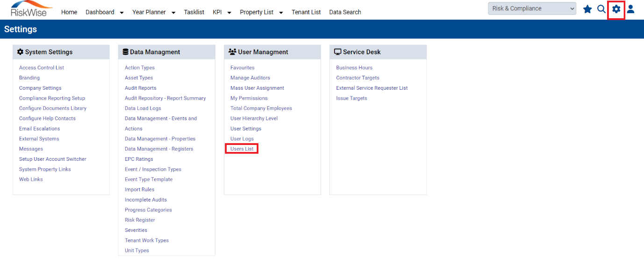Expand the KPI menu arrow
Image resolution: width=644 pixels, height=260 pixels.
[229, 13]
